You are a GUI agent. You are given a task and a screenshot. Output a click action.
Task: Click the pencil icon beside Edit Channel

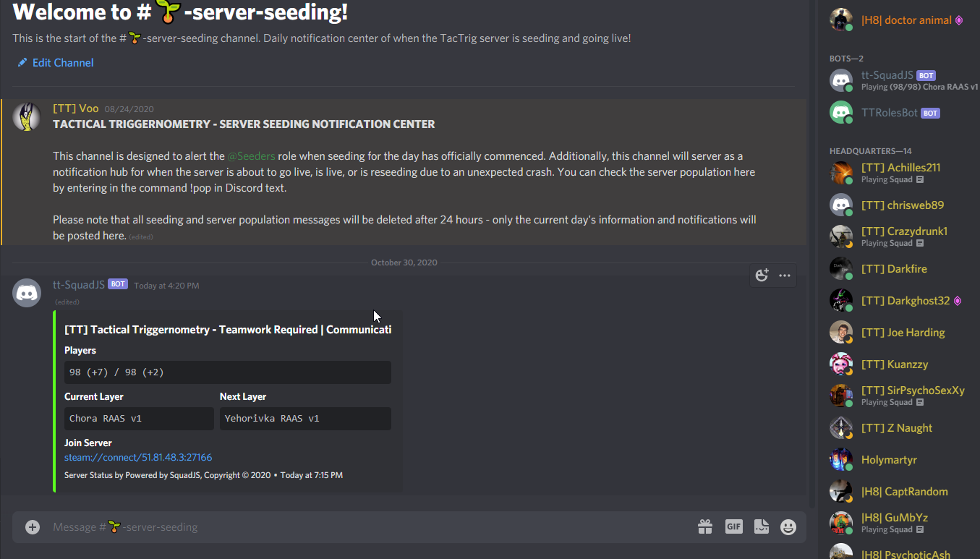[22, 63]
